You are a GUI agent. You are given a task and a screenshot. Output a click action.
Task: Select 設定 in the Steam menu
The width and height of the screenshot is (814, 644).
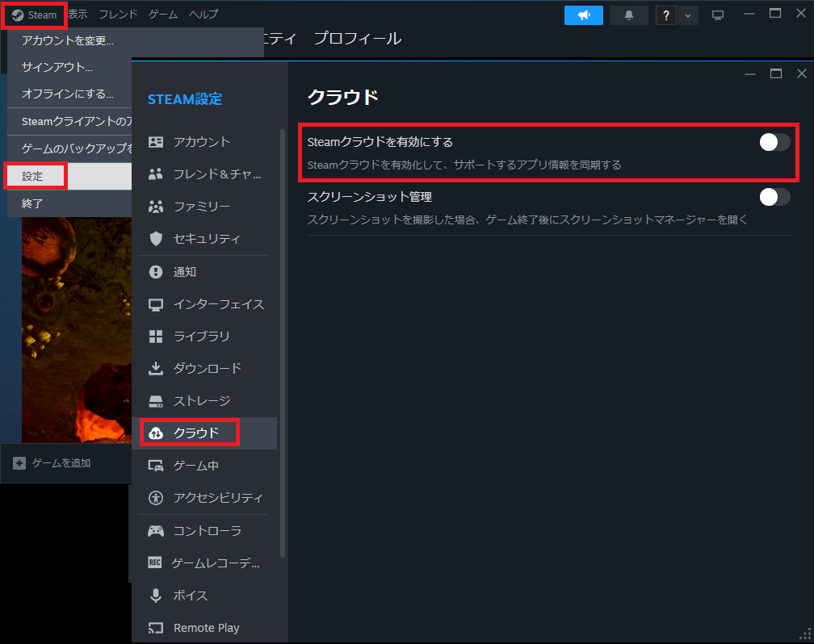tap(69, 177)
